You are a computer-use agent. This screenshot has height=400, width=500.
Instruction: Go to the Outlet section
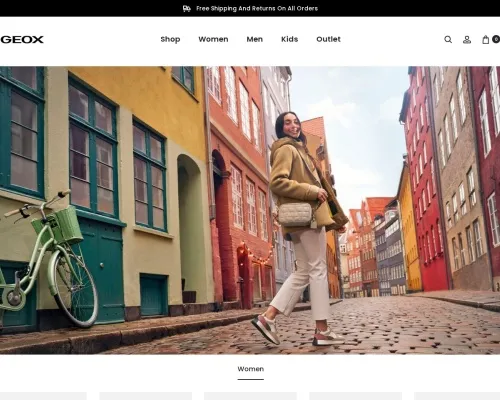328,39
